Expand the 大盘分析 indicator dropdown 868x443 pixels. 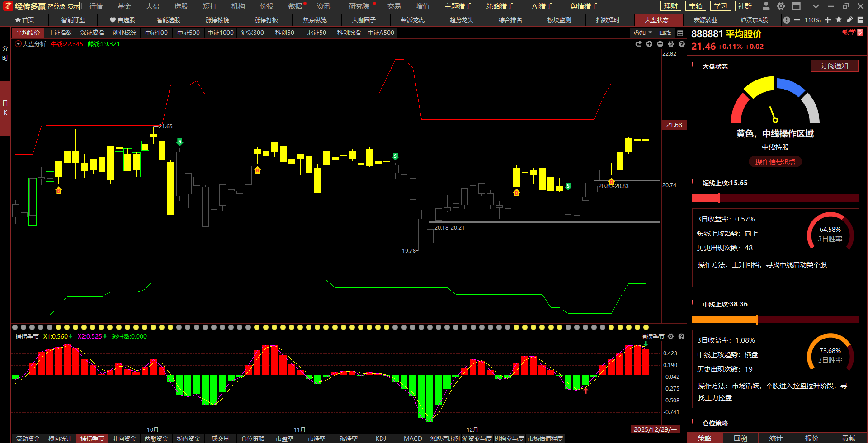(19, 44)
